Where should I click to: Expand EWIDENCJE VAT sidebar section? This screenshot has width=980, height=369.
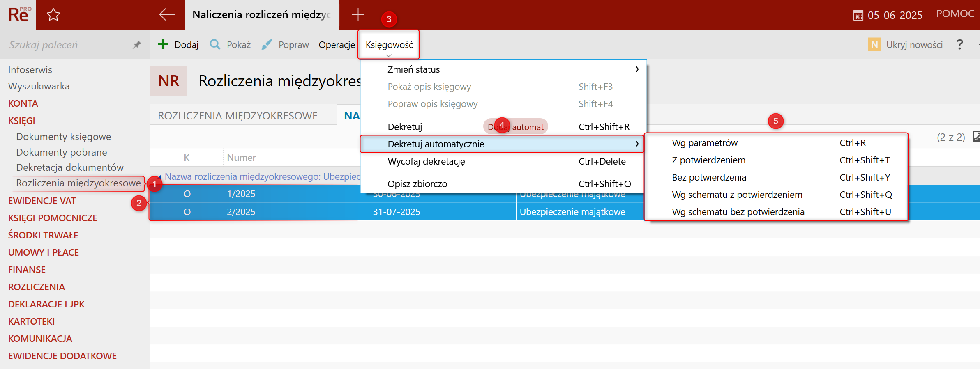(x=42, y=201)
